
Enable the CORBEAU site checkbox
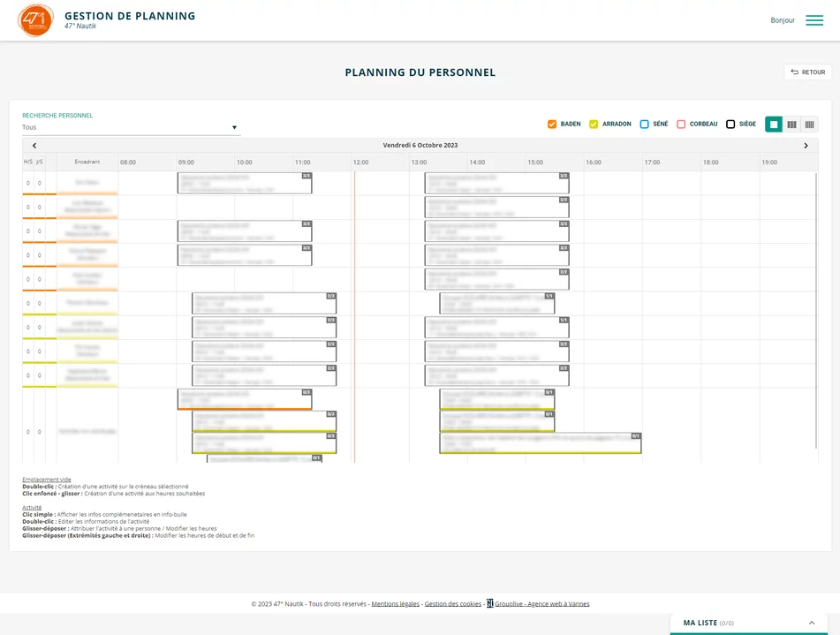click(x=681, y=125)
